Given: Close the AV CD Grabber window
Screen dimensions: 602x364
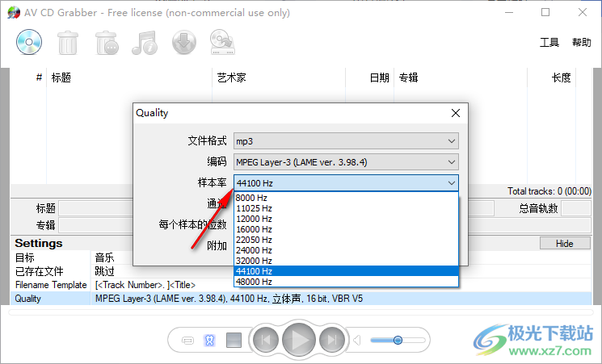Looking at the screenshot, I should 583,12.
